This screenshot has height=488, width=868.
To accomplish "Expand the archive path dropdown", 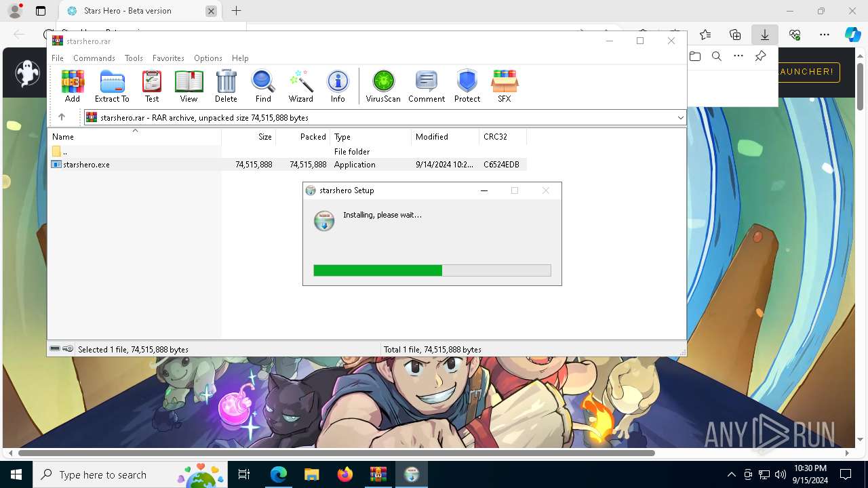I will coord(680,118).
